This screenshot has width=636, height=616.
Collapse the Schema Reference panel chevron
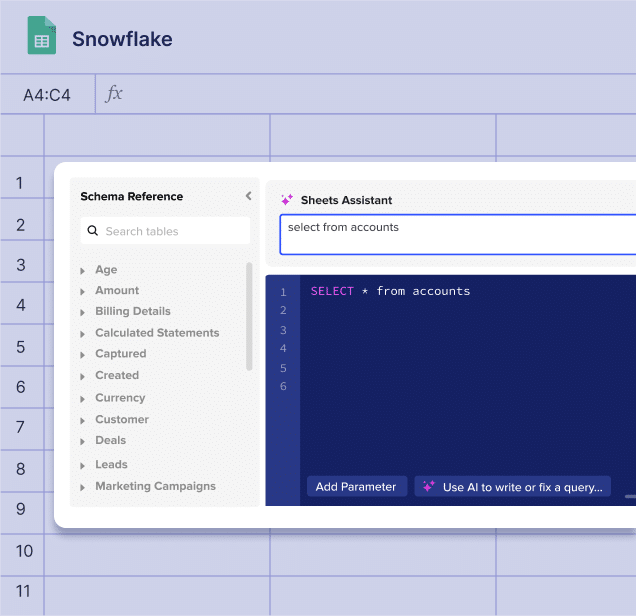coord(249,196)
